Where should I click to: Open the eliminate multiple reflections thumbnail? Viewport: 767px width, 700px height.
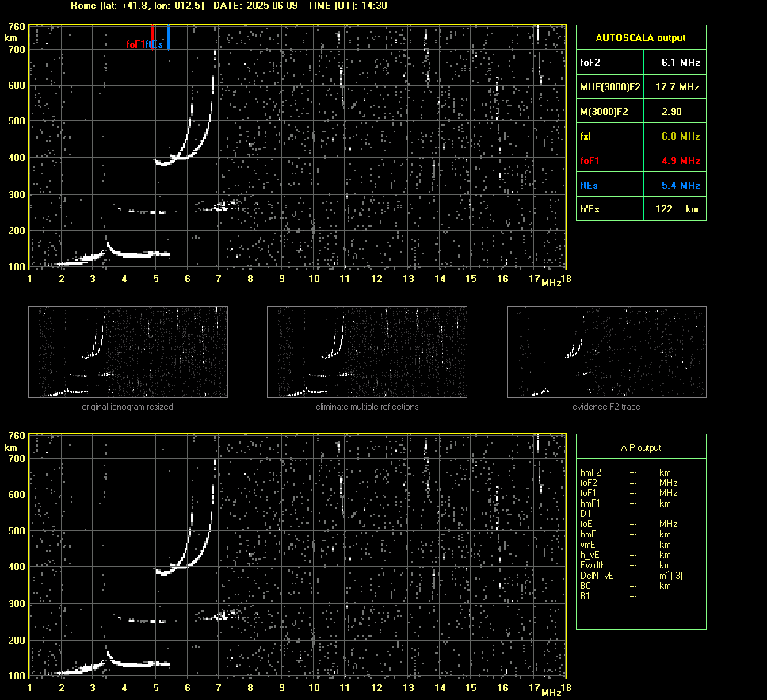pyautogui.click(x=367, y=352)
